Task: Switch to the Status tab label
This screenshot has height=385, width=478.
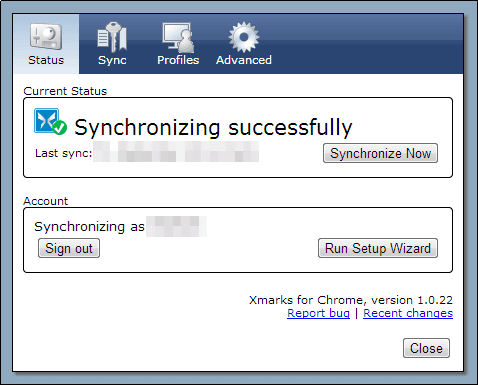Action: 46,60
